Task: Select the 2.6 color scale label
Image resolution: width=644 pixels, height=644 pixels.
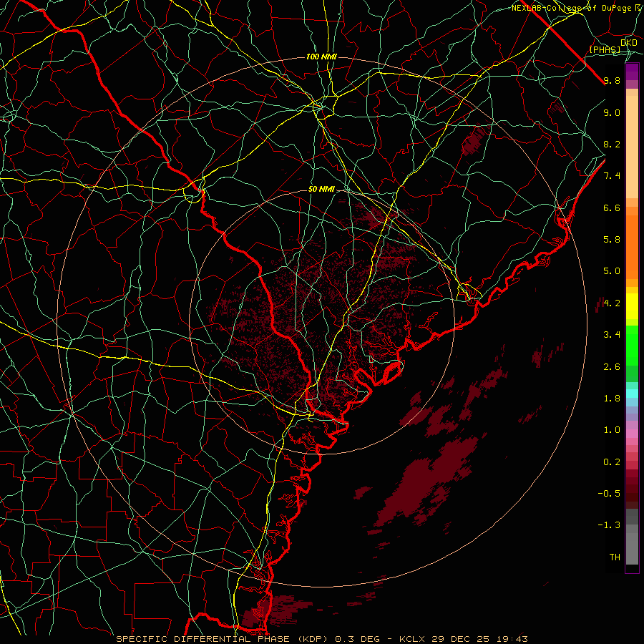Action: tap(612, 367)
